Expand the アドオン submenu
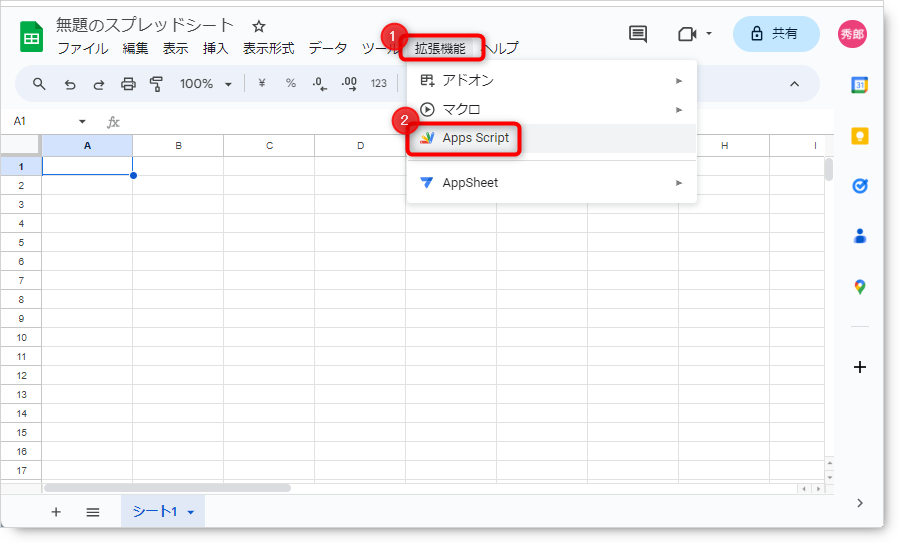The image size is (899, 543). click(679, 81)
